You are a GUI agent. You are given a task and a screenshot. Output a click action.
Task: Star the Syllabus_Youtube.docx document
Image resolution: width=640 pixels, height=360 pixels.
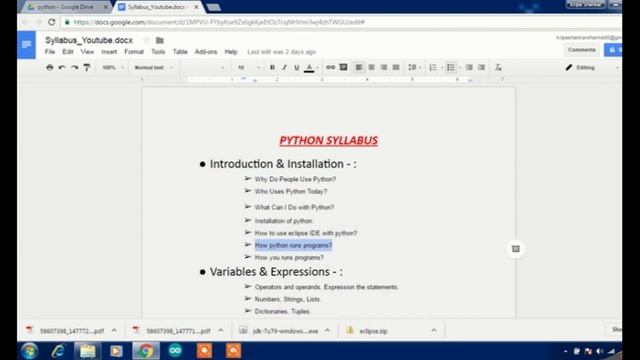click(x=147, y=40)
